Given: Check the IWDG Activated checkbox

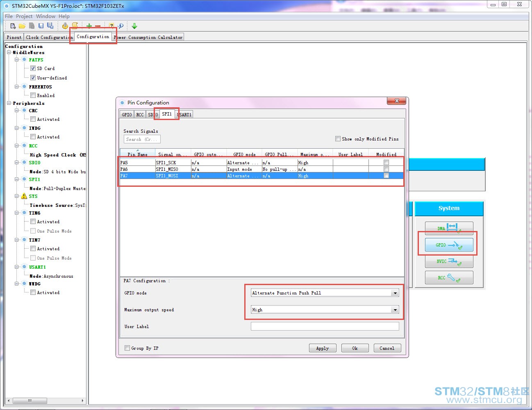Looking at the screenshot, I should tap(33, 137).
